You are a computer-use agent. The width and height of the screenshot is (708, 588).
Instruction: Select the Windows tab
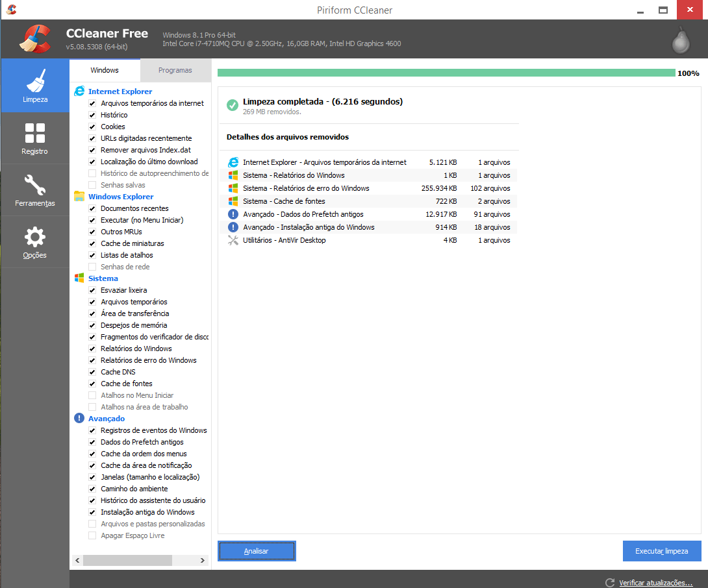(x=104, y=70)
